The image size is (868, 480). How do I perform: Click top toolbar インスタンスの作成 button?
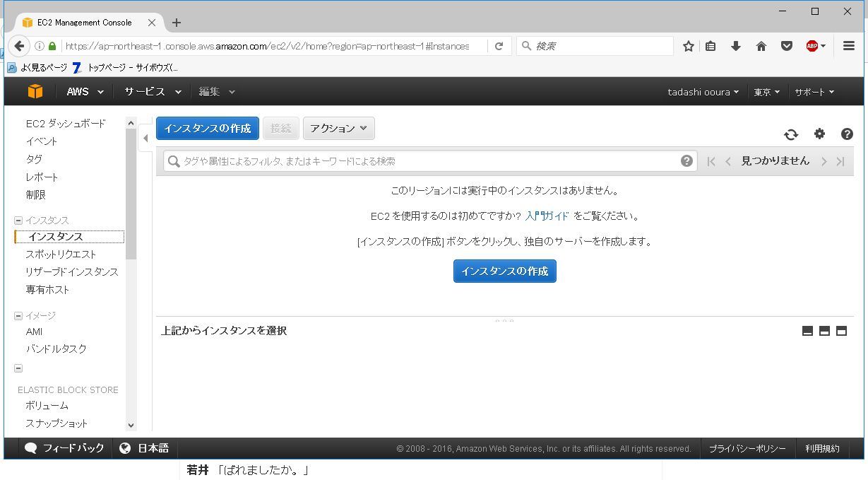pos(208,129)
